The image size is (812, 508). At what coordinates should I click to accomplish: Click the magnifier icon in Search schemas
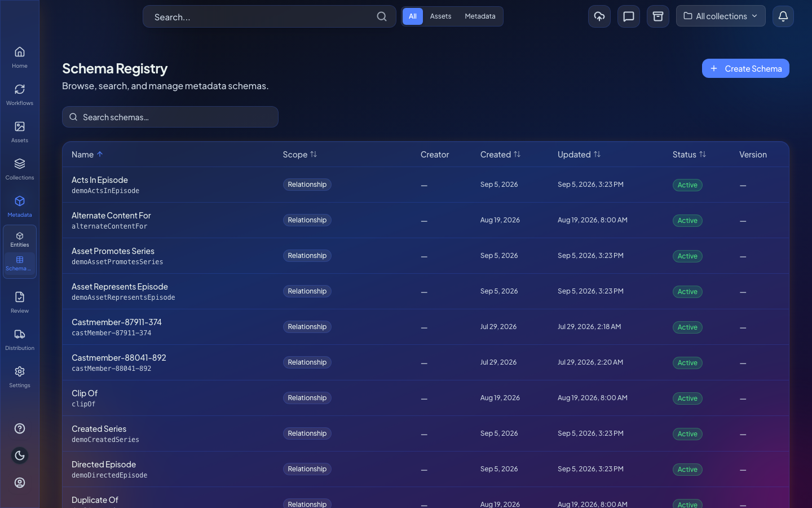(73, 117)
